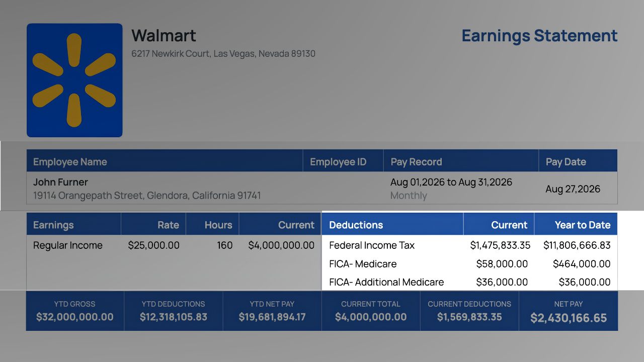Select the FICA- Medicare row label
The height and width of the screenshot is (362, 644).
[x=363, y=264]
